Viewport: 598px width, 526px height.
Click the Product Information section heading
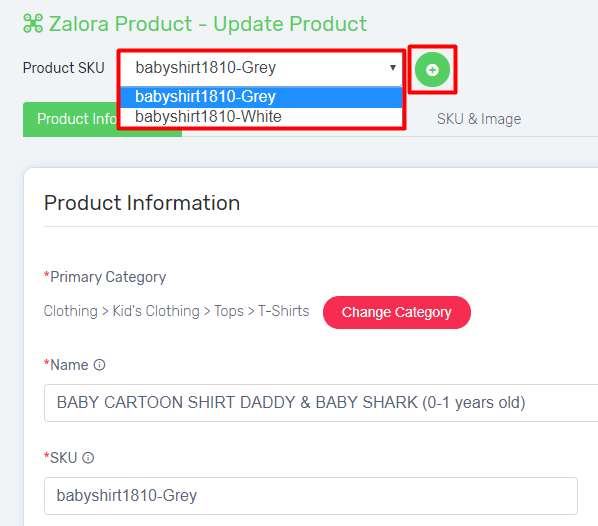pyautogui.click(x=142, y=203)
